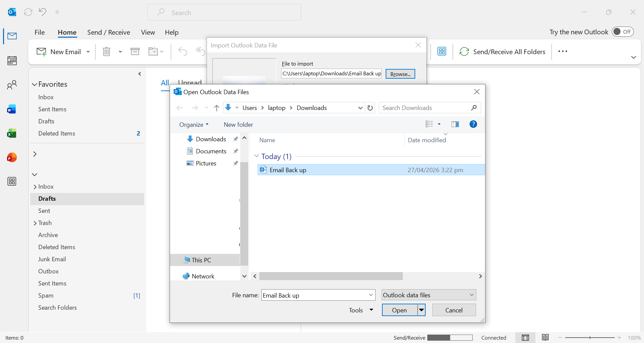Click the zoom out minus button
The width and height of the screenshot is (644, 343).
click(x=560, y=338)
